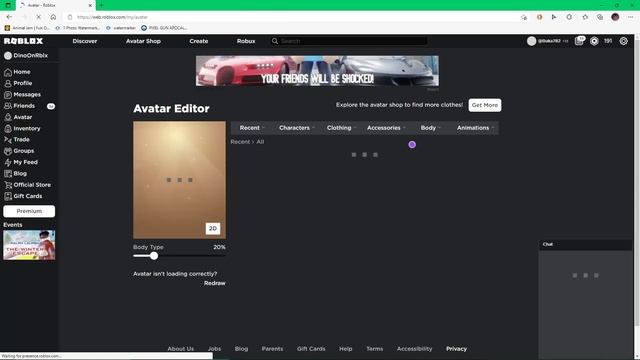
Task: Open the PIXEL GUN APOCAL bookmark
Action: coord(164,28)
